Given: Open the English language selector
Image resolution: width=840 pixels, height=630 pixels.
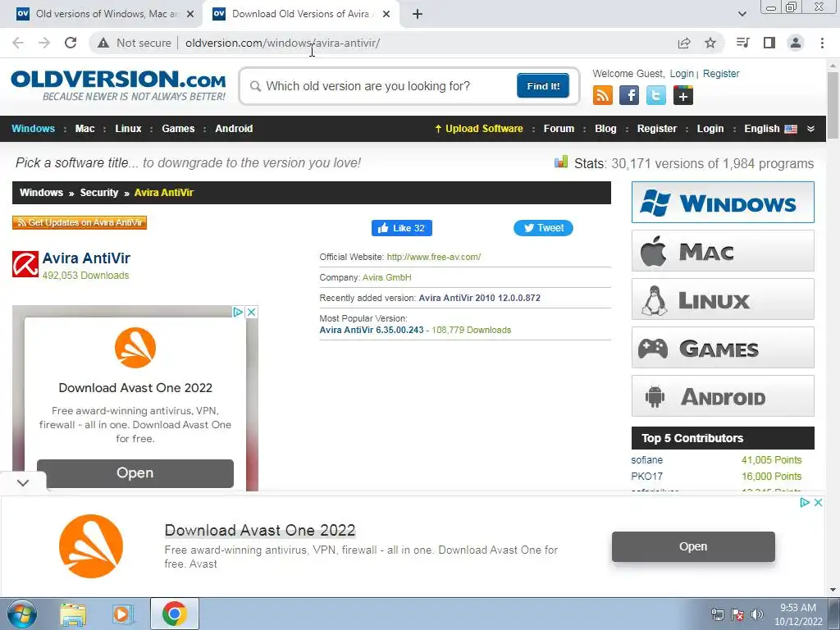Looking at the screenshot, I should click(x=770, y=129).
